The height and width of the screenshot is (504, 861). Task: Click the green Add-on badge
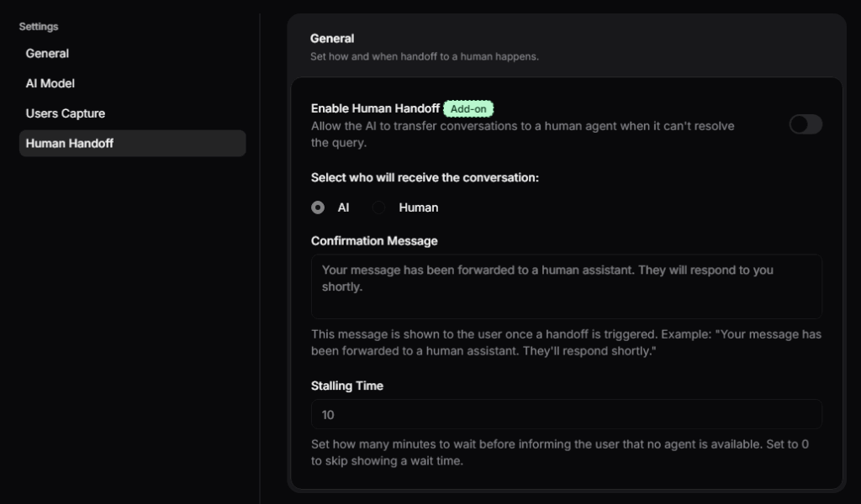click(x=468, y=108)
